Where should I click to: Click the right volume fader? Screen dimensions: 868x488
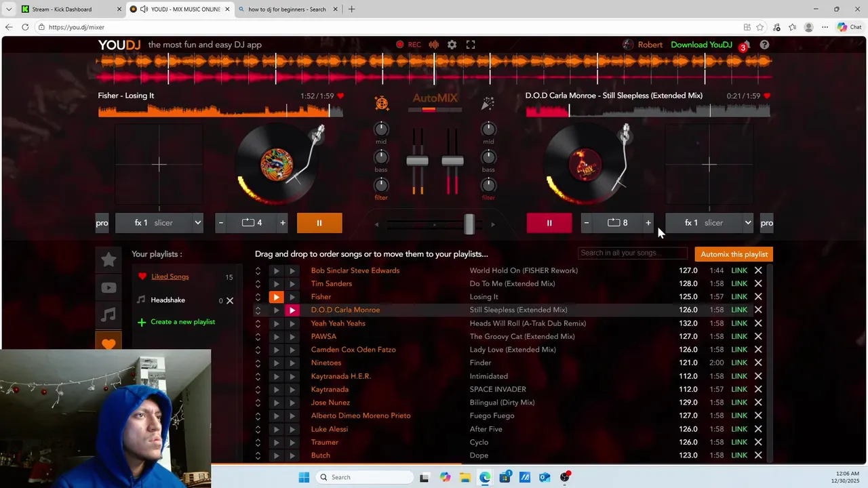click(x=452, y=161)
